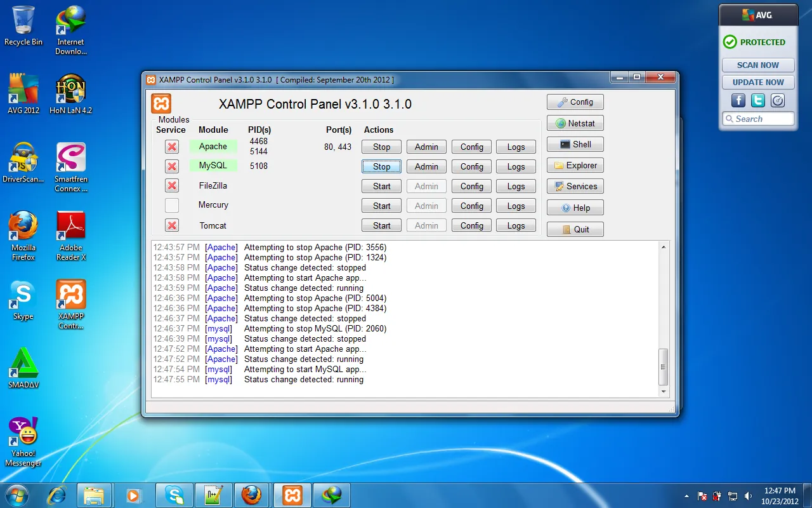Open Adobe Reader X desktop shortcut
Image resolution: width=812 pixels, height=508 pixels.
tap(70, 236)
